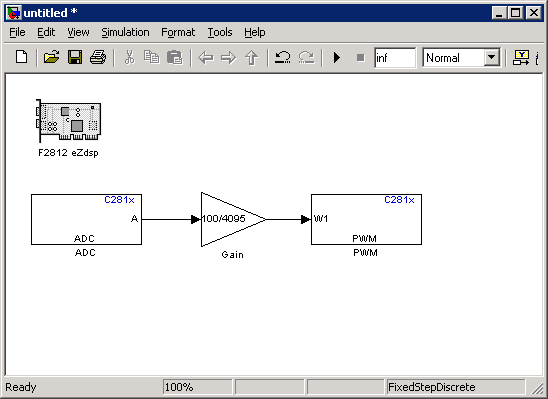Create a new model with New icon
The width and height of the screenshot is (548, 399).
coord(21,57)
